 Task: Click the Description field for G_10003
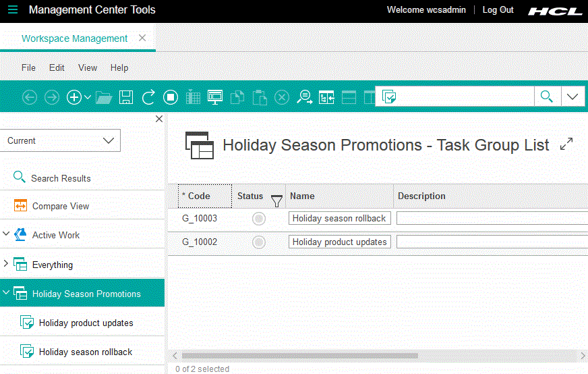[492, 218]
